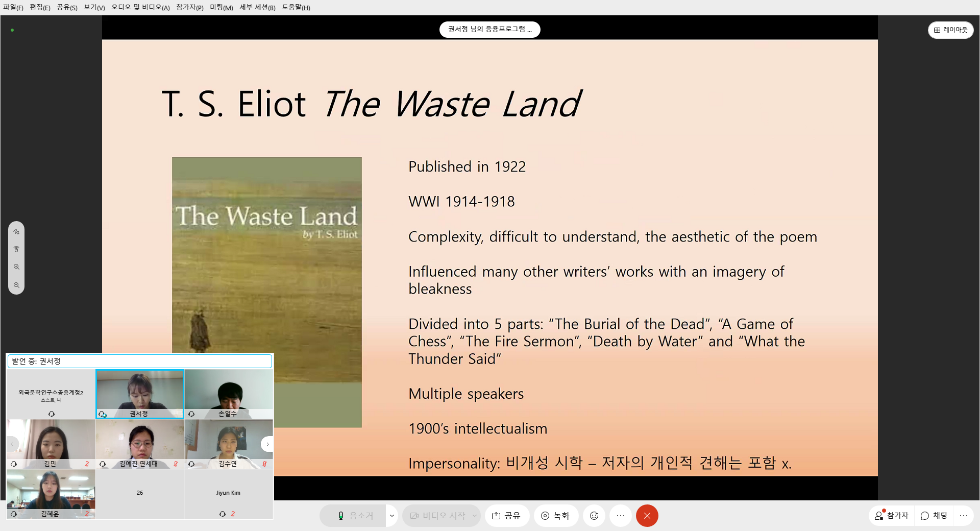
Task: Click the 공유 share button
Action: 506,516
